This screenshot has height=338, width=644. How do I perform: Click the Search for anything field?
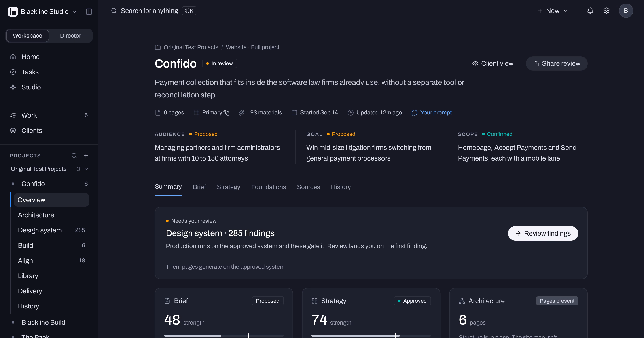point(153,11)
